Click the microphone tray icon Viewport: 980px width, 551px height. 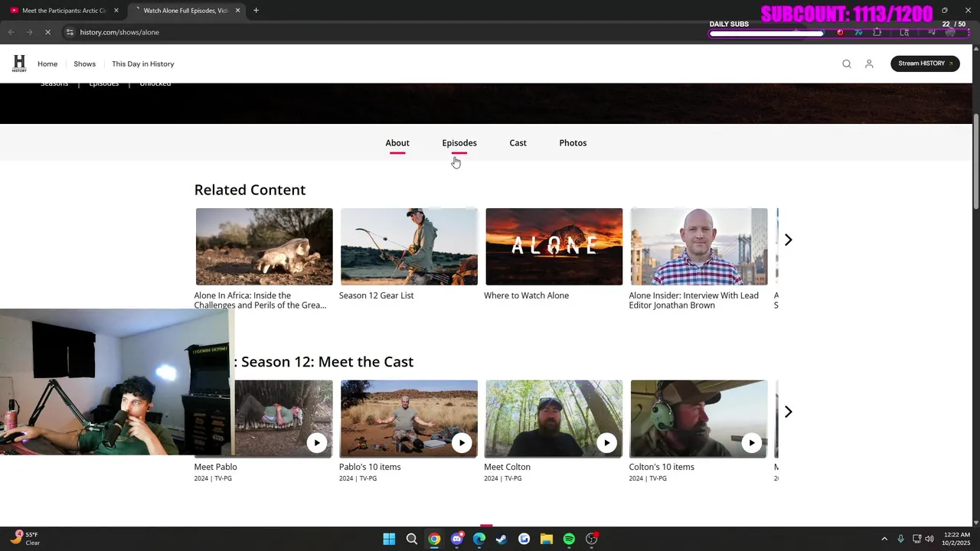pyautogui.click(x=900, y=539)
